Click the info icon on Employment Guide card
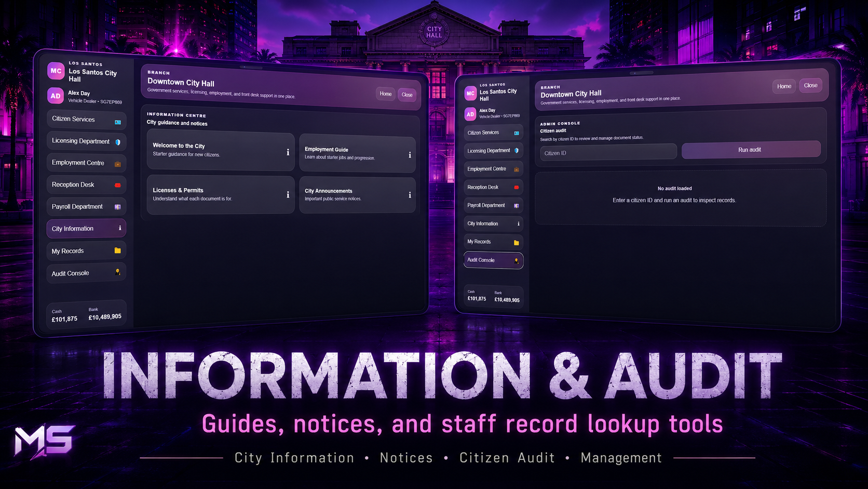This screenshot has height=489, width=868. coord(410,155)
